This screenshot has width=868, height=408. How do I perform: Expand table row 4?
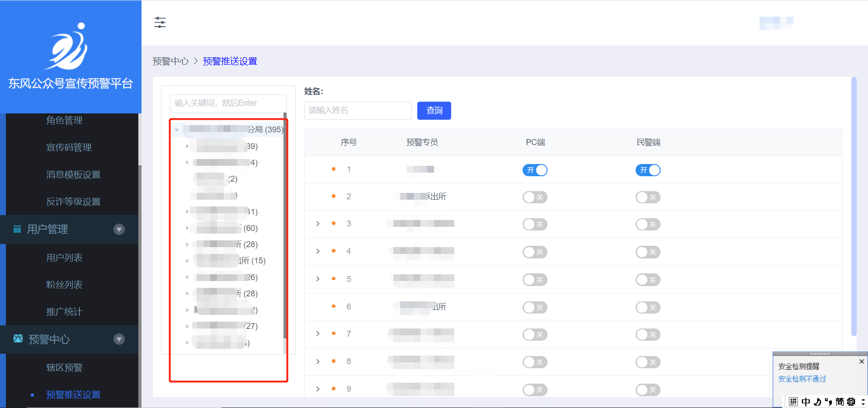318,251
